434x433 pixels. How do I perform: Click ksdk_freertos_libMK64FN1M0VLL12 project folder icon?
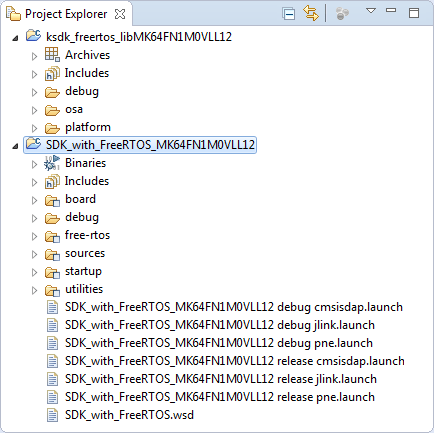click(x=33, y=35)
